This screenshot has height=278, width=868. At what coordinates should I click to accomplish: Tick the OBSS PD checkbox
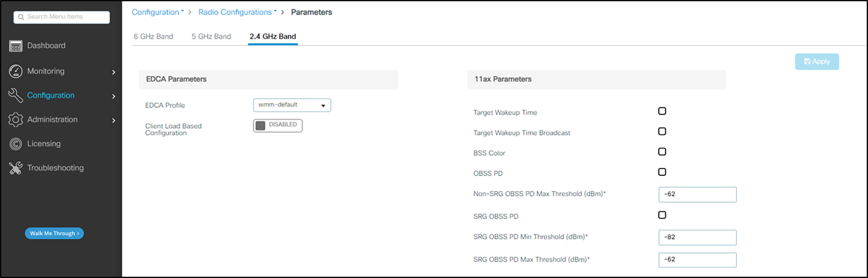pos(662,172)
